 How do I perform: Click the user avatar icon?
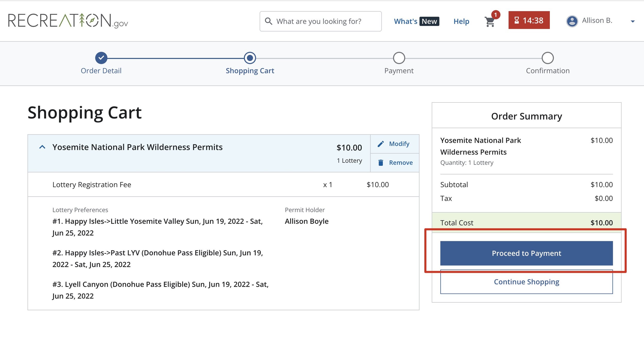572,21
